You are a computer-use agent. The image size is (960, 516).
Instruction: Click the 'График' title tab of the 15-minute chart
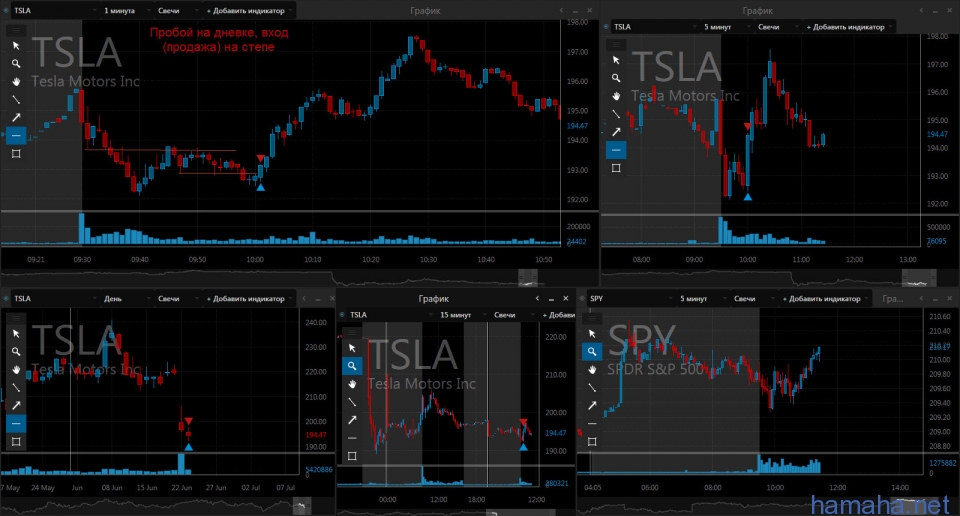[434, 298]
